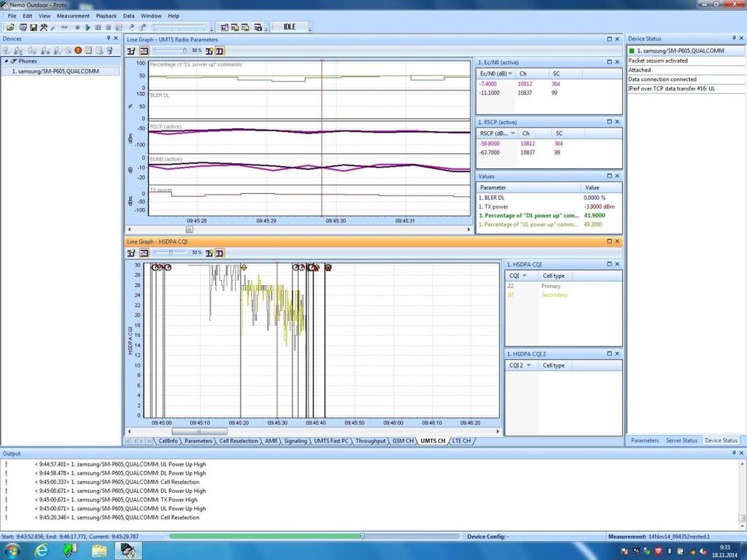Image resolution: width=747 pixels, height=560 pixels.
Task: Open the RSCP (dB) column dropdown
Action: [513, 133]
